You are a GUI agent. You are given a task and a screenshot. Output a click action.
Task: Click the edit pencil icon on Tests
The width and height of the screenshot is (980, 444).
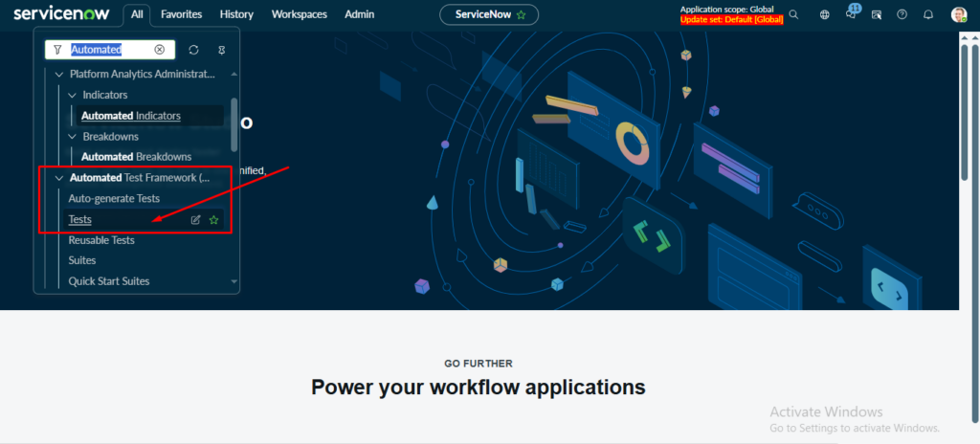tap(196, 220)
